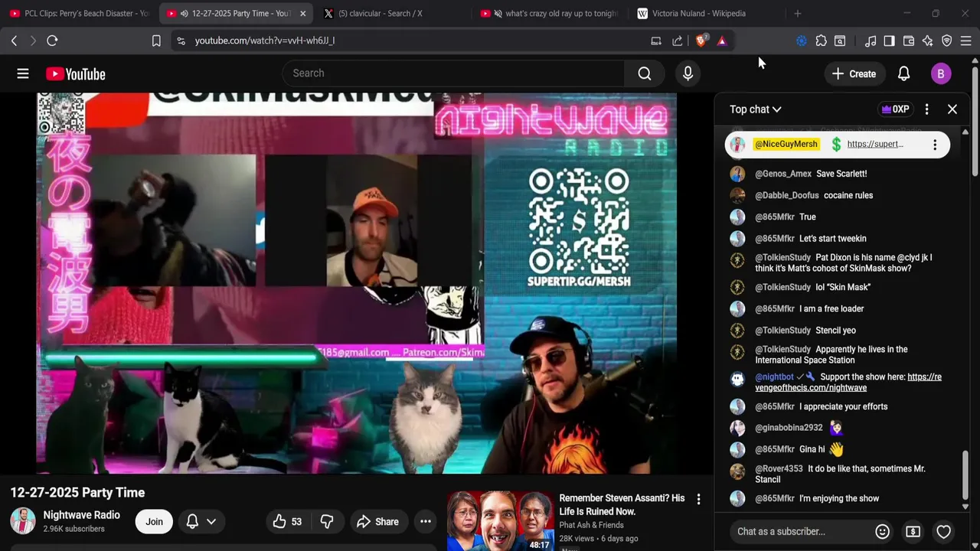Like the video with 53 likes
Viewport: 980px width, 551px height.
click(287, 522)
